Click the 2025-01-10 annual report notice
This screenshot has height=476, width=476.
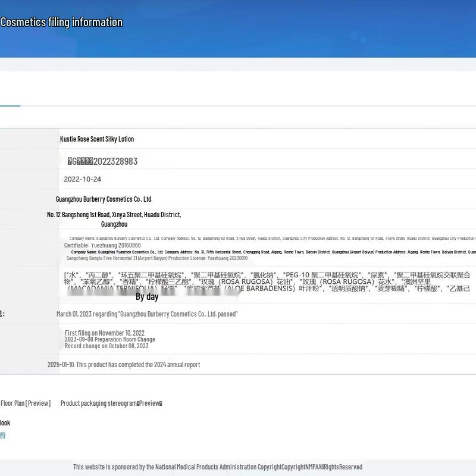124,365
